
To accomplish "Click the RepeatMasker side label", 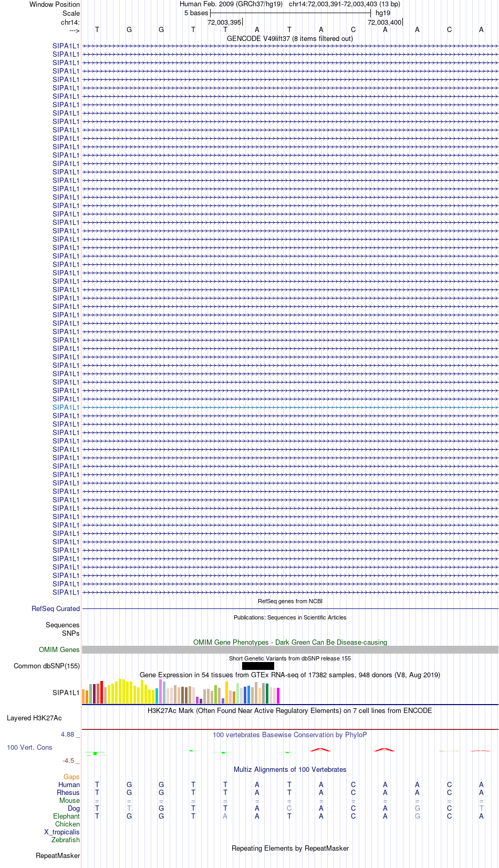I will [58, 855].
